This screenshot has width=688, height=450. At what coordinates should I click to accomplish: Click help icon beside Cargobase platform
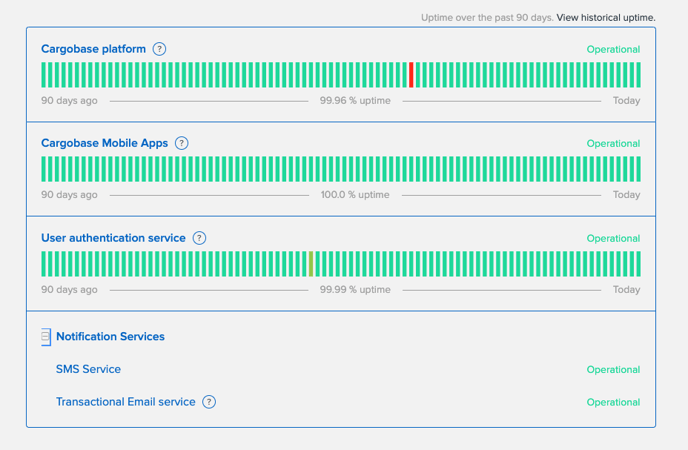[159, 49]
